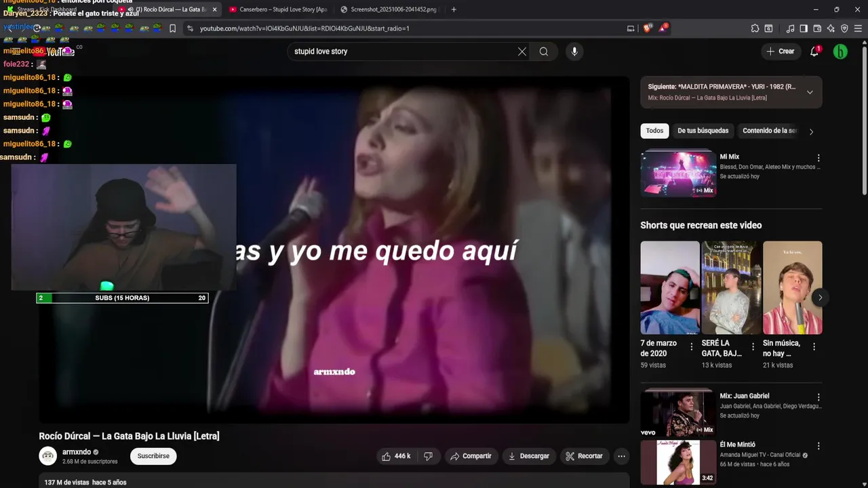This screenshot has height=488, width=868.
Task: Show more filter chips arrow
Action: tap(812, 131)
